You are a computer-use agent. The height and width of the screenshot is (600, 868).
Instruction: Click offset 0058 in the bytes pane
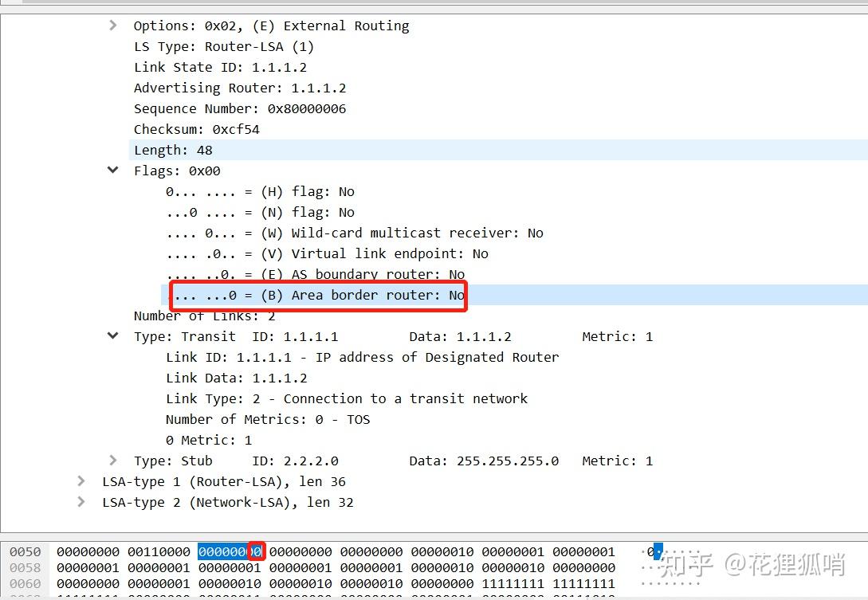click(x=25, y=568)
